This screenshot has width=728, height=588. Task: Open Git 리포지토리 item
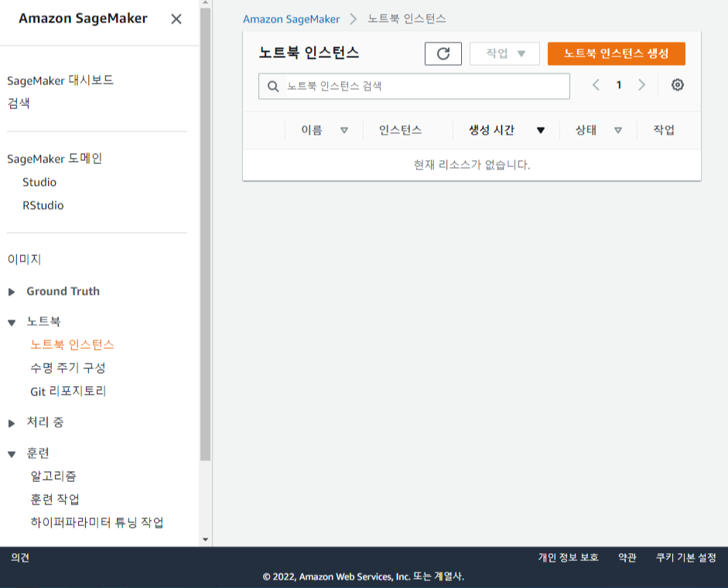(x=68, y=391)
